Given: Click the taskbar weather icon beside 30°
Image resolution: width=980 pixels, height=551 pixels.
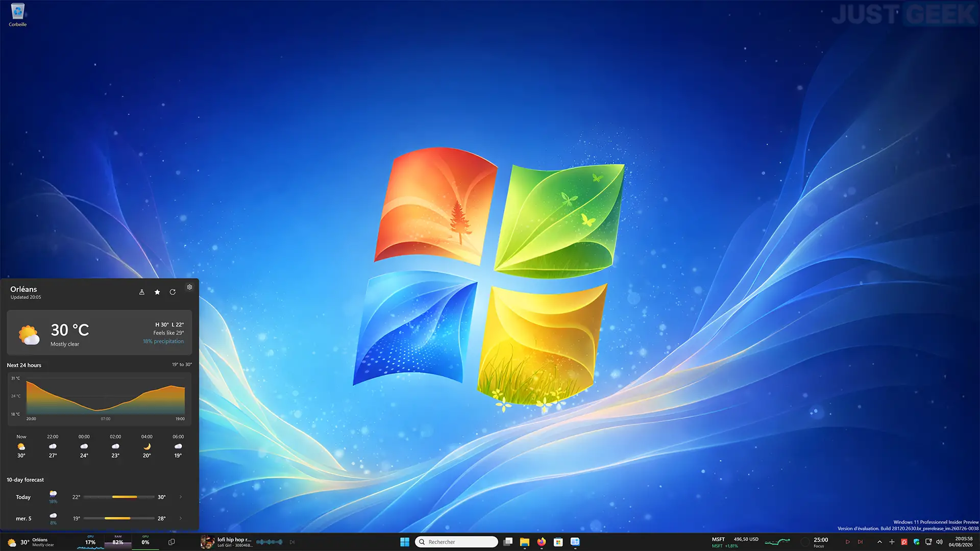Looking at the screenshot, I should (x=12, y=542).
